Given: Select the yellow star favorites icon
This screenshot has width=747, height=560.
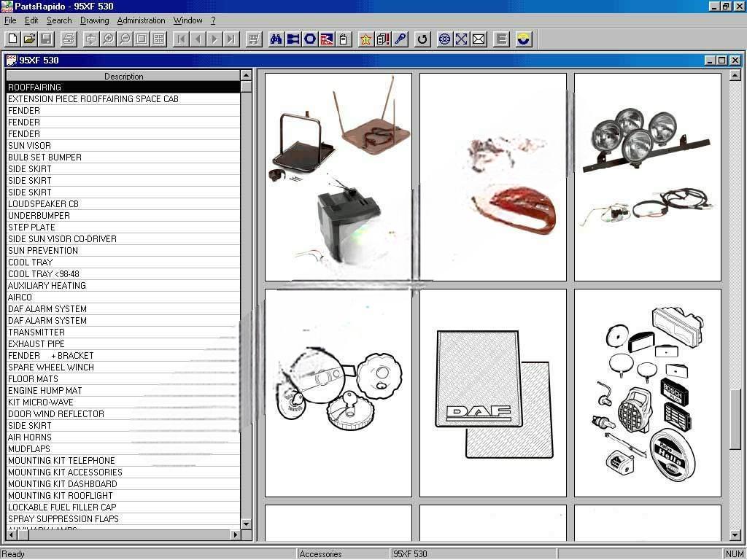Looking at the screenshot, I should pos(365,39).
